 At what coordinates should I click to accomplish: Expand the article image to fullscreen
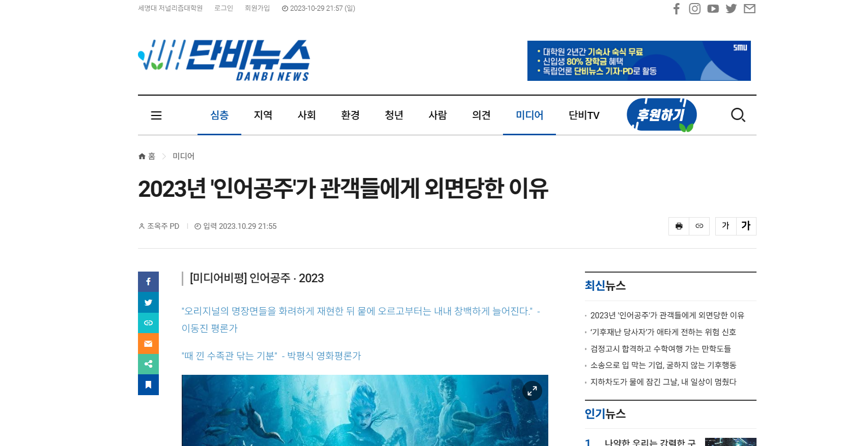tap(532, 391)
